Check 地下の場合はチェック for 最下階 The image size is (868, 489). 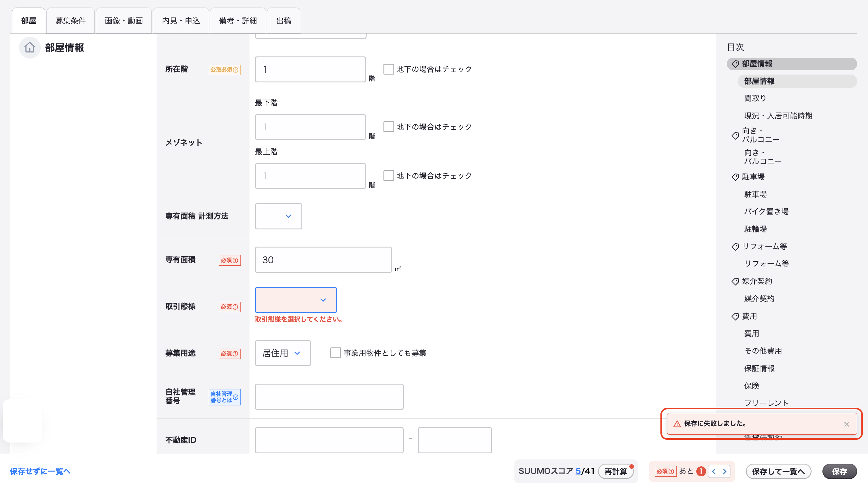coord(389,127)
